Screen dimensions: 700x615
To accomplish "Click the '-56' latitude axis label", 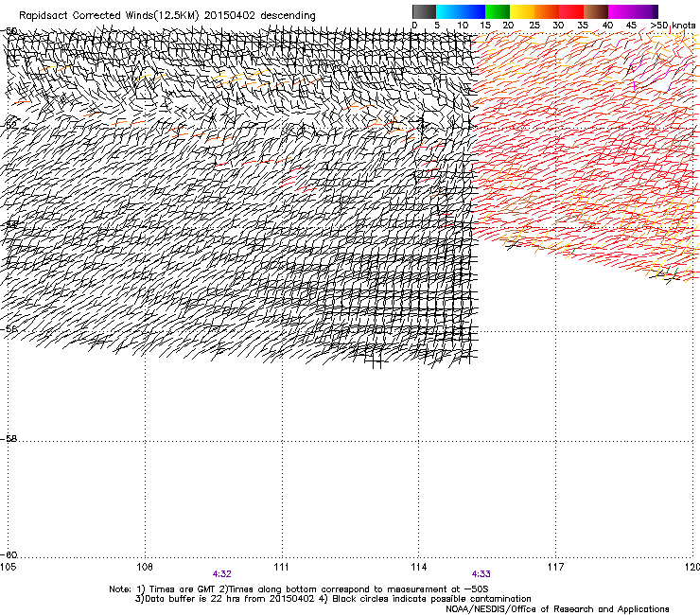I will click(x=9, y=328).
